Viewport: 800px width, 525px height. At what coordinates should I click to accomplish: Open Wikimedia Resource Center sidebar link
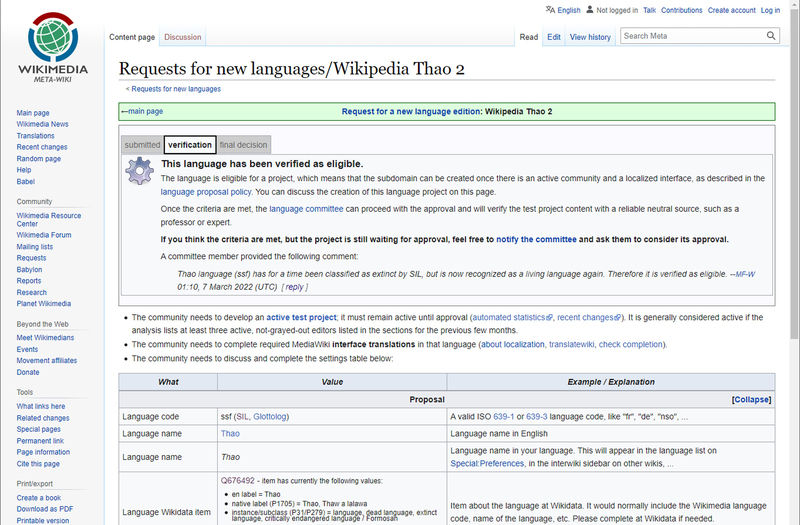[x=48, y=219]
